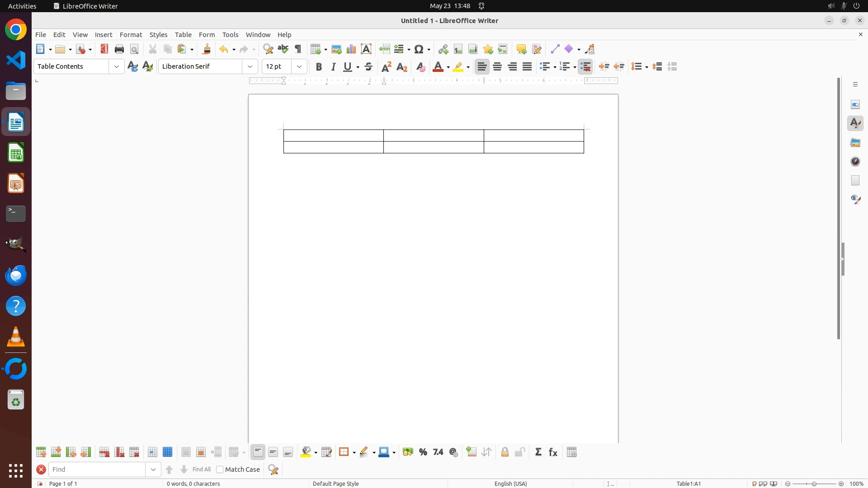Select the Merge Cells icon
The image size is (868, 488).
coord(186,452)
